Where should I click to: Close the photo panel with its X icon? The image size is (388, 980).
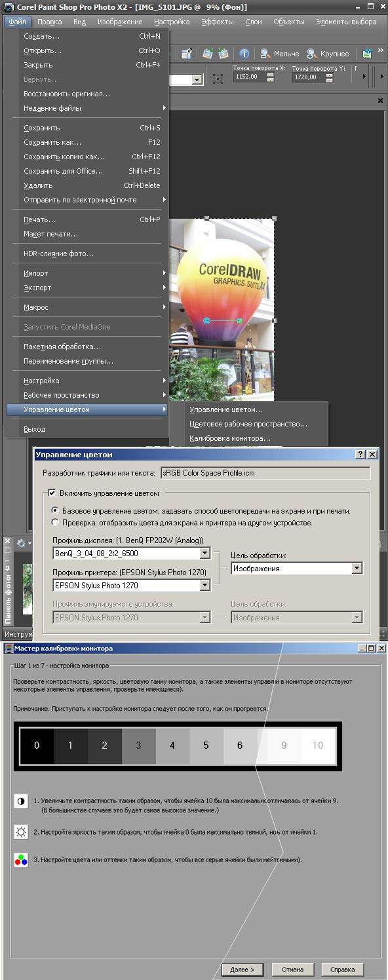(7, 541)
